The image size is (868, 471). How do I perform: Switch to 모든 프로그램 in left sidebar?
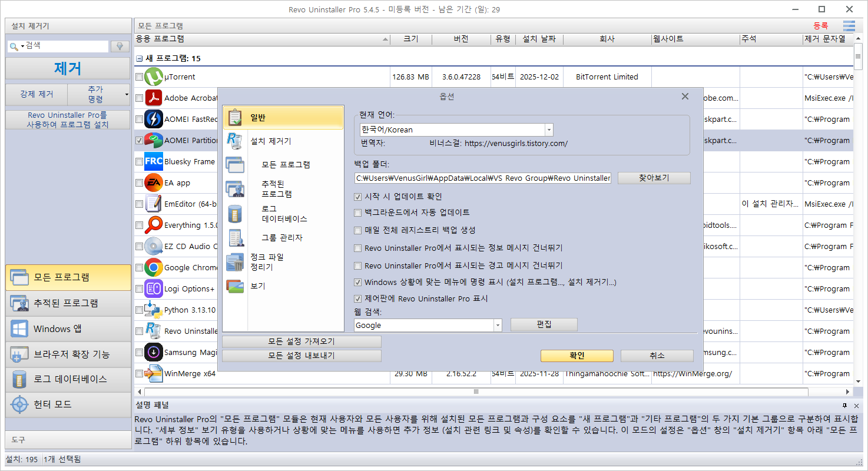click(x=68, y=277)
